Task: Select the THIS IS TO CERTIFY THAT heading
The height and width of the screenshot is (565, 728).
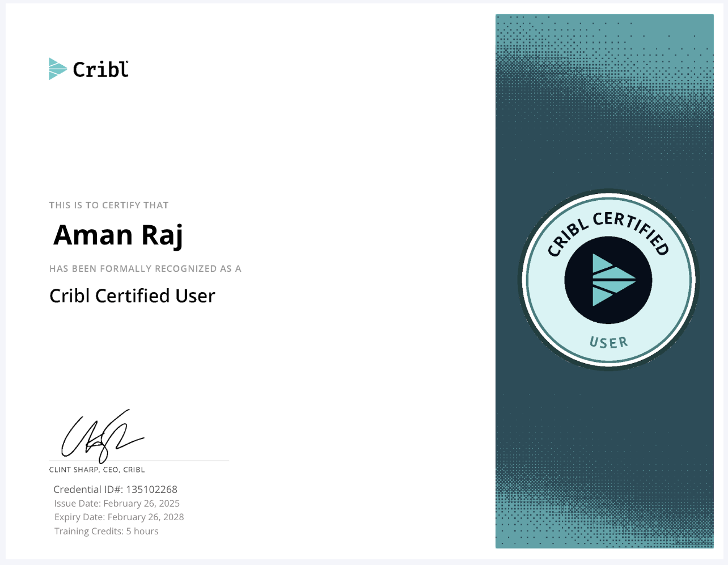Action: [x=109, y=205]
